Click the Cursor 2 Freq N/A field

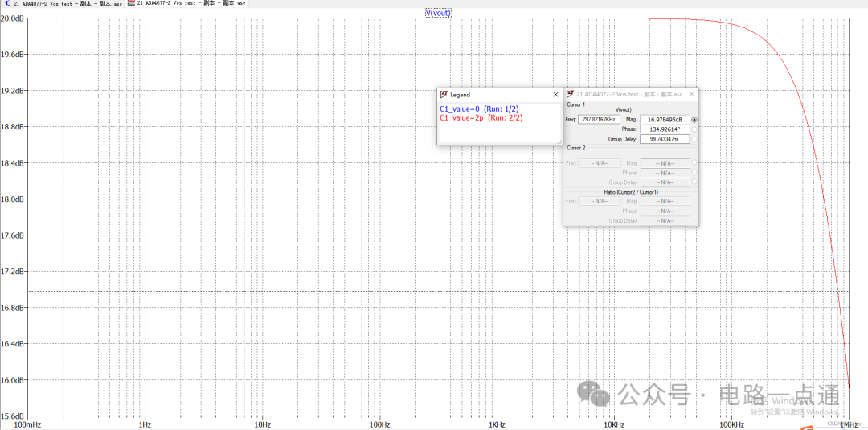(x=600, y=162)
